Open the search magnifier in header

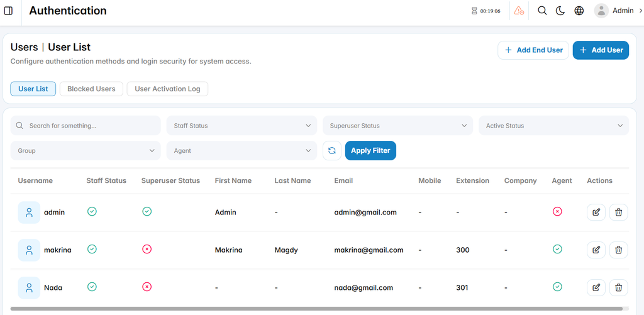[x=542, y=11]
